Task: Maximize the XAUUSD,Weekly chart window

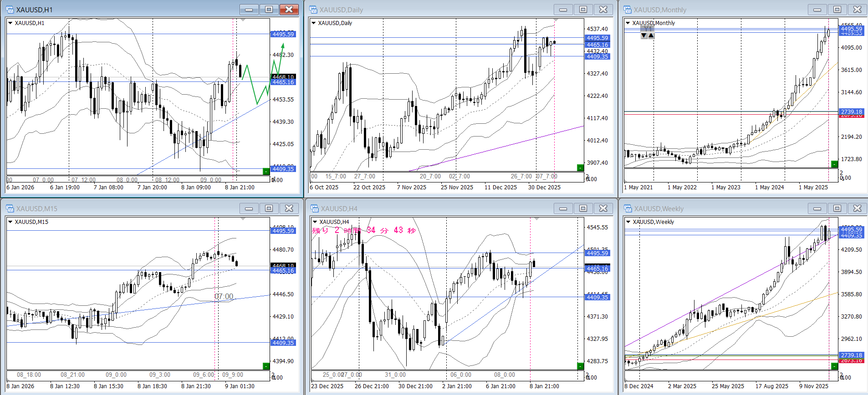Action: 837,208
